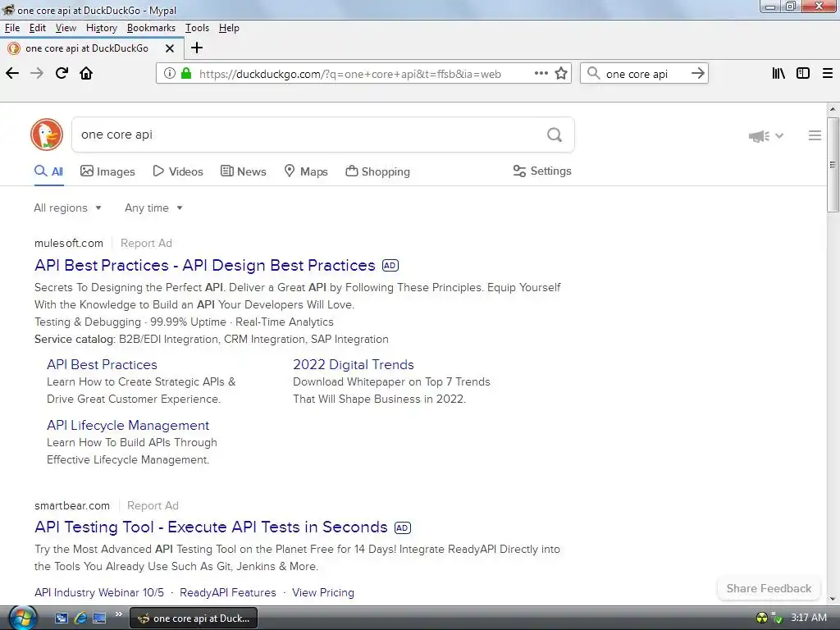Click the Share Feedback button
Image resolution: width=840 pixels, height=630 pixels.
click(x=769, y=588)
